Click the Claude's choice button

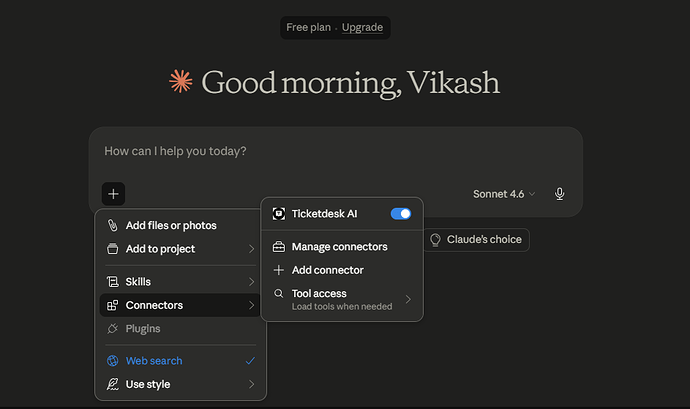pyautogui.click(x=477, y=240)
